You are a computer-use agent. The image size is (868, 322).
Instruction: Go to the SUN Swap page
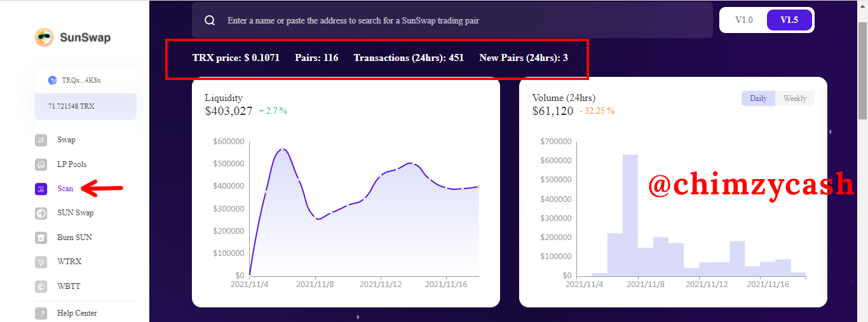click(75, 213)
